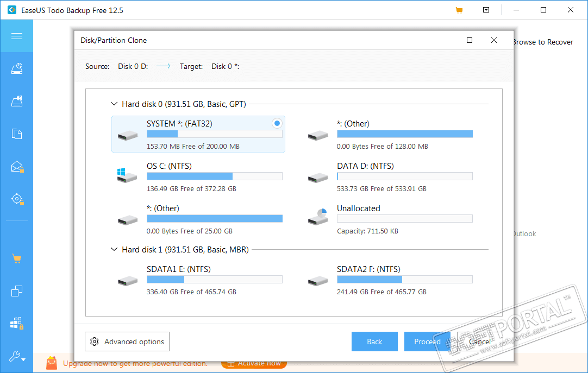Select the Unallocated partition label
588x373 pixels.
coord(359,208)
